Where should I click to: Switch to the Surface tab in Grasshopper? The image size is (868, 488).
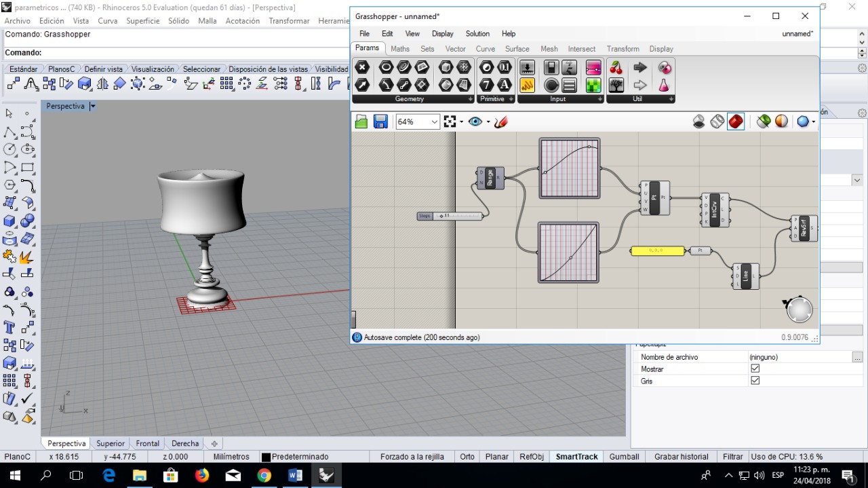pos(517,49)
